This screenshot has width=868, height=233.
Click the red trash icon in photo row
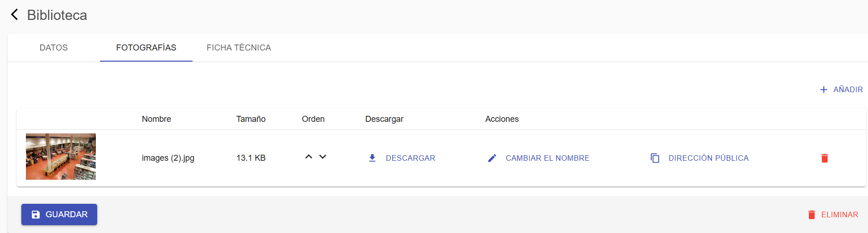(x=824, y=158)
